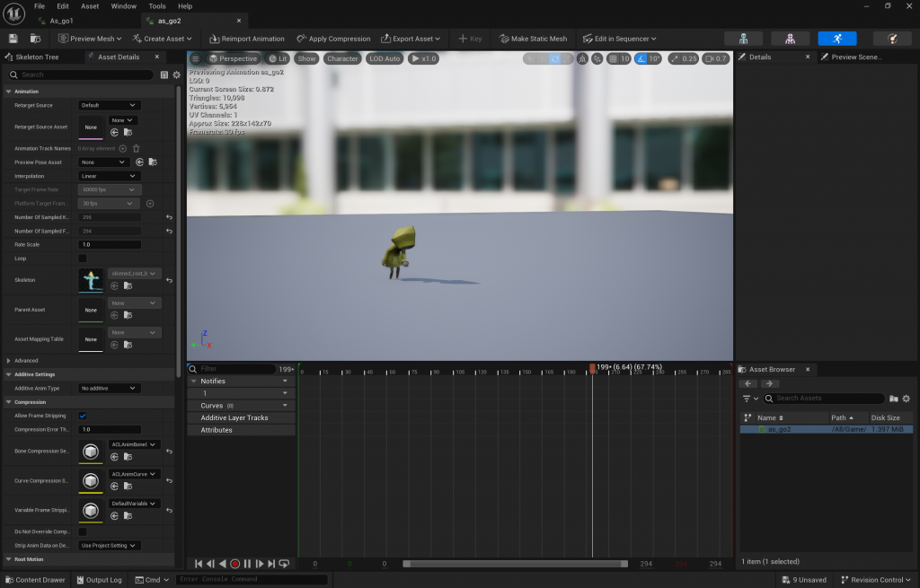Click the Rate Scale value field
This screenshot has height=588, width=920.
pyautogui.click(x=110, y=244)
